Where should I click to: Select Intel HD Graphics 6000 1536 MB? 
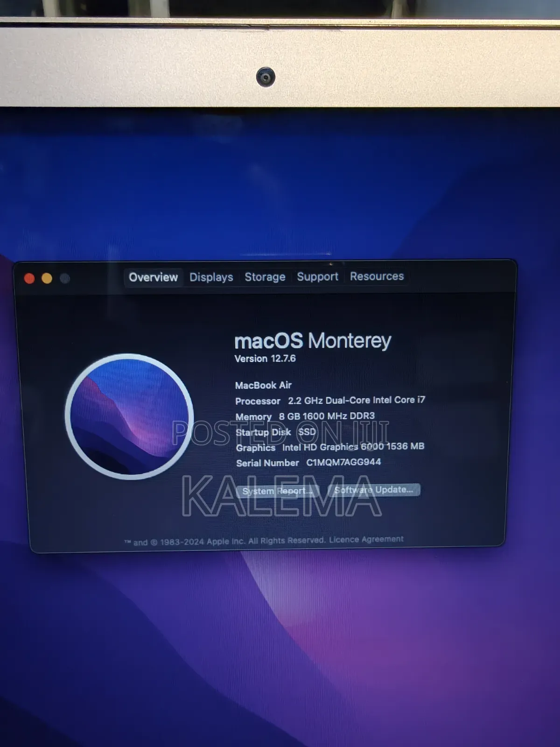[x=353, y=447]
